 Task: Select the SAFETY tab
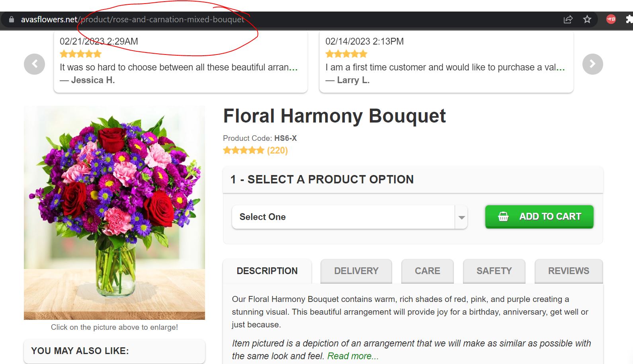494,271
